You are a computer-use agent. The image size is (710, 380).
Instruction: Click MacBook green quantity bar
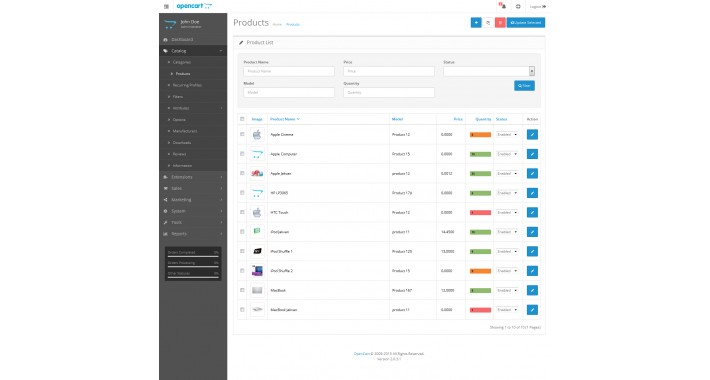(480, 290)
